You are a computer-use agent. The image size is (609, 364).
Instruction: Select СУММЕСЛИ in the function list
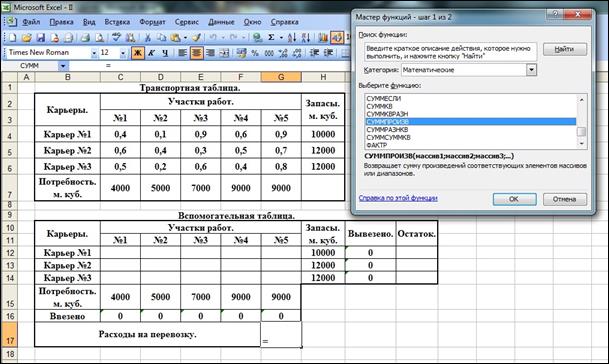click(x=471, y=98)
